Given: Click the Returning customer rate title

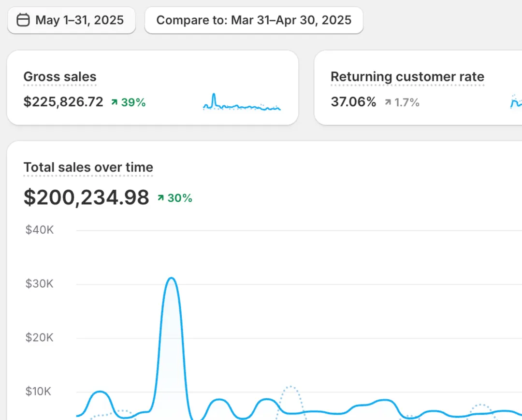Looking at the screenshot, I should [x=407, y=77].
